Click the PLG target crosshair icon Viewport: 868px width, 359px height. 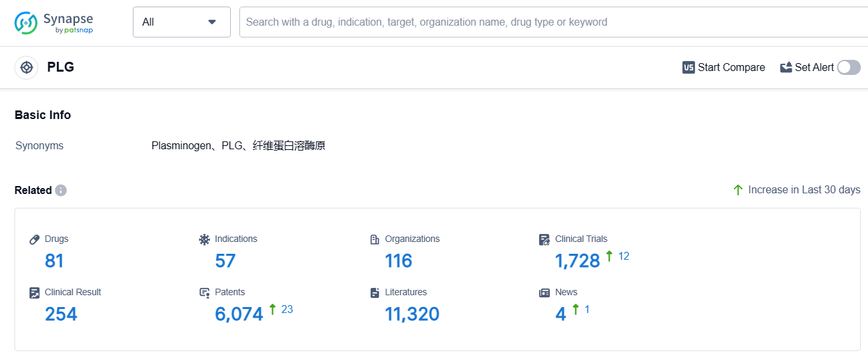(x=26, y=67)
